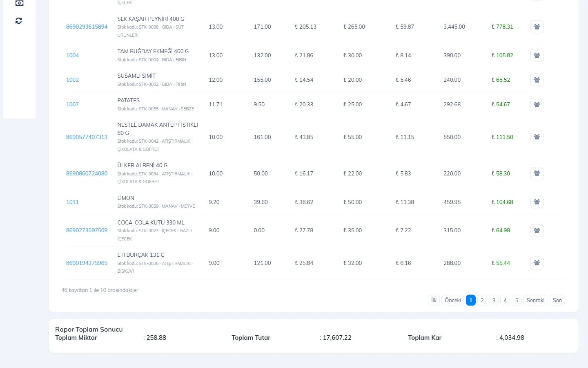Click profit value ₺ 778.31
This screenshot has height=368, width=588.
coord(502,27)
